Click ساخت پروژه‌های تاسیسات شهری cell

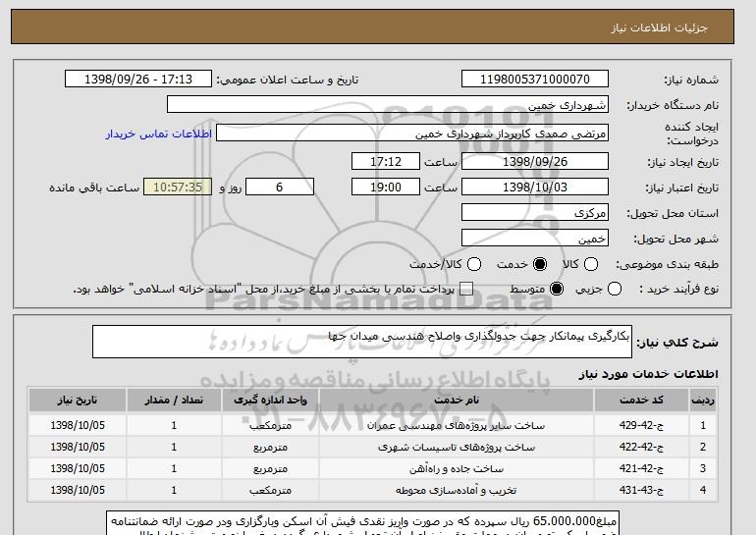click(457, 448)
